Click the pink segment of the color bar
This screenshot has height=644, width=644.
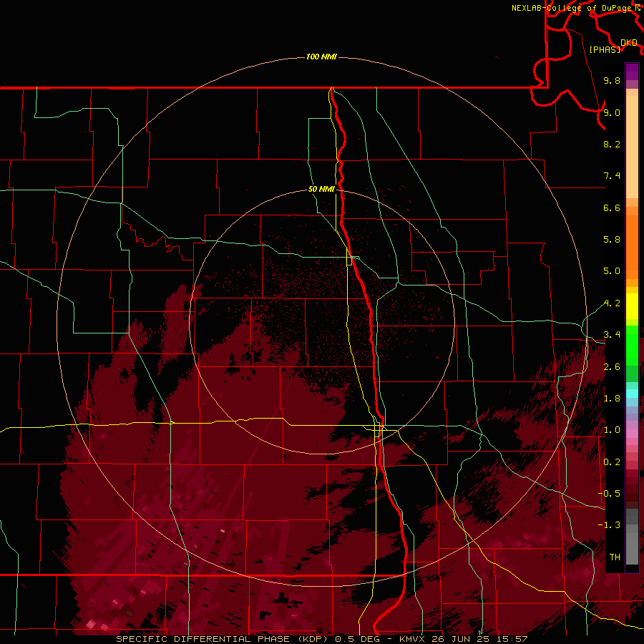coord(632,434)
